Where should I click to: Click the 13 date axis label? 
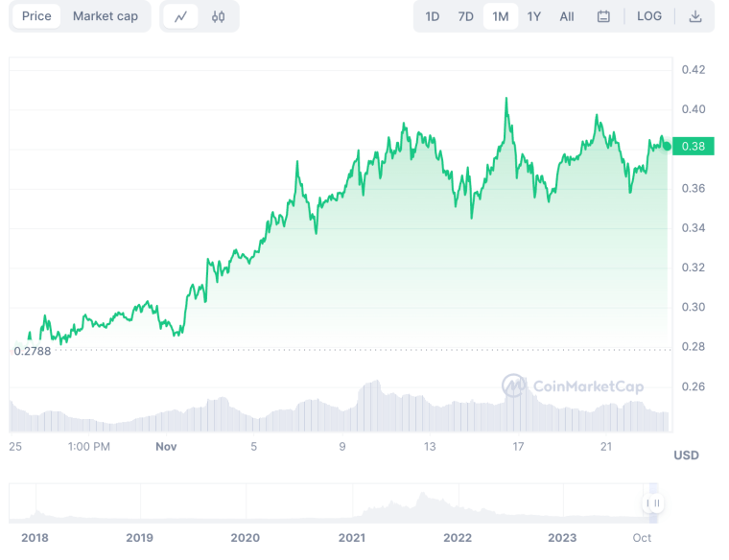pos(430,447)
